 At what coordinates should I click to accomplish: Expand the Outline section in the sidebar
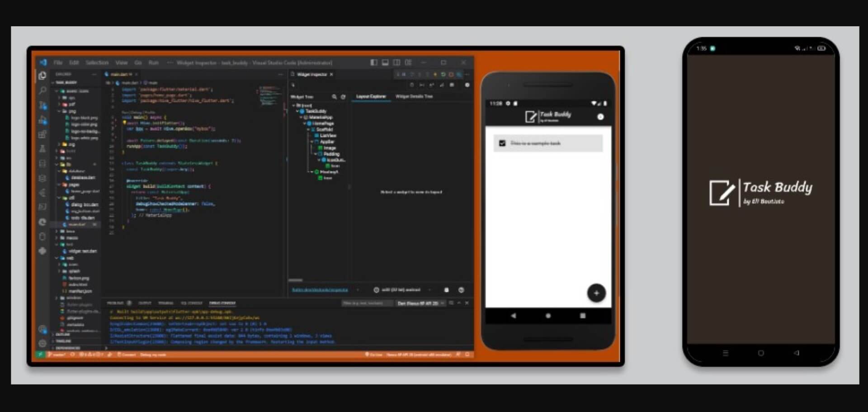63,334
